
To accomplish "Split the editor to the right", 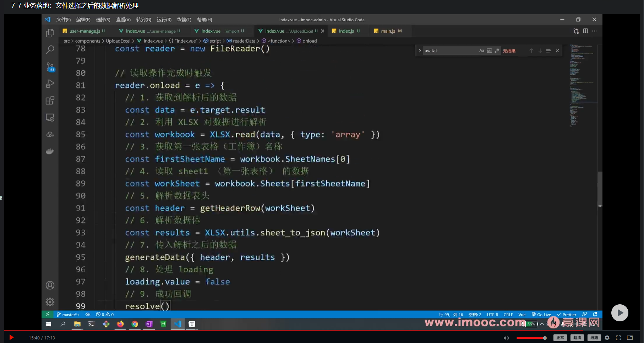I will (x=585, y=31).
